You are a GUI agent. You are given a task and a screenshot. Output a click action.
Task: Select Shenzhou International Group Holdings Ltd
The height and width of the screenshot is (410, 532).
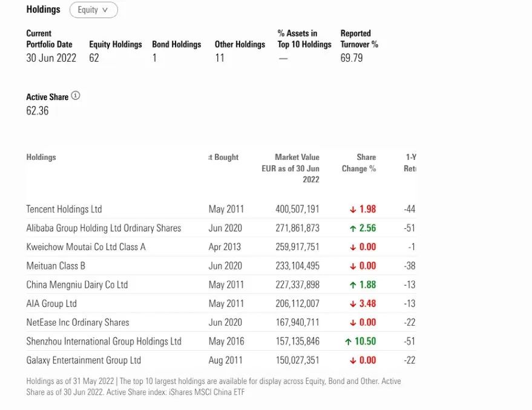[103, 342]
